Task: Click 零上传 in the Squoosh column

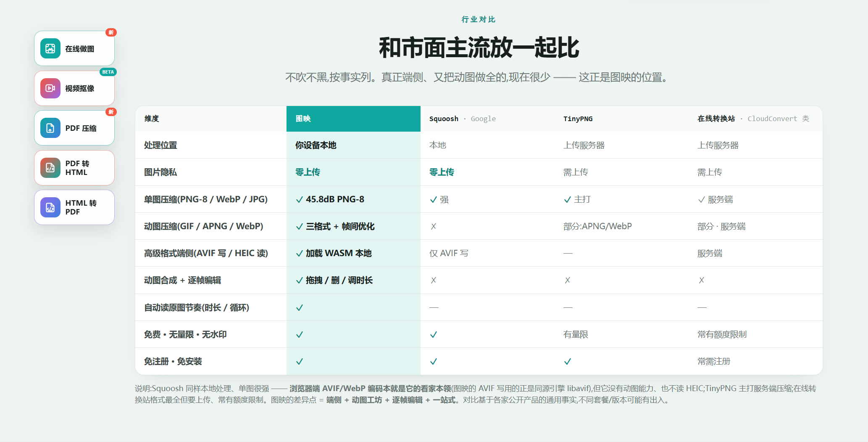Action: (442, 172)
